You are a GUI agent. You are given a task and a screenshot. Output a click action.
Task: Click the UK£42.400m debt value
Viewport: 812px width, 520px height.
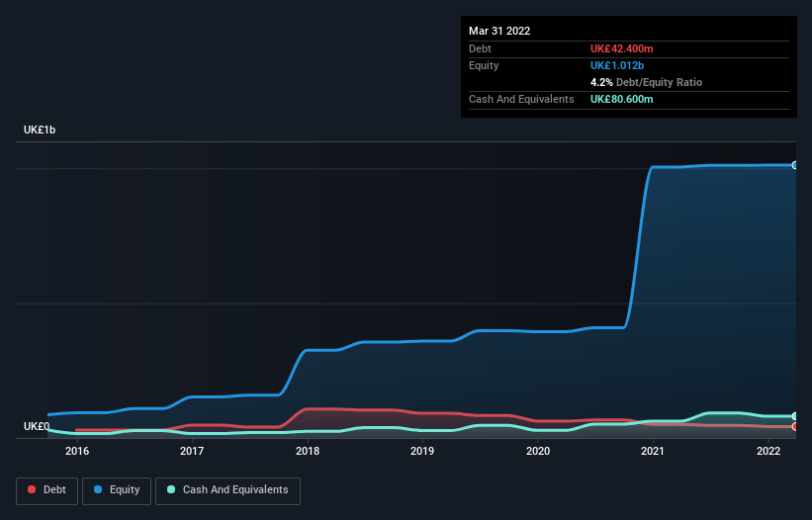[x=621, y=48]
